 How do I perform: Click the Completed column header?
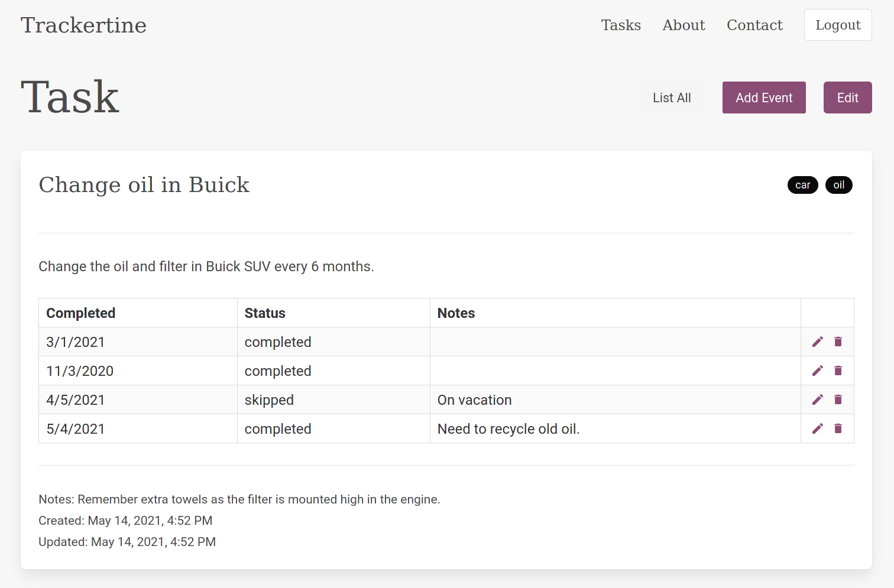pyautogui.click(x=81, y=313)
